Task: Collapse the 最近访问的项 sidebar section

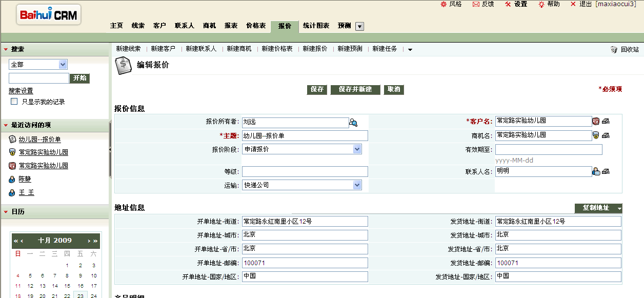Action: click(x=6, y=125)
